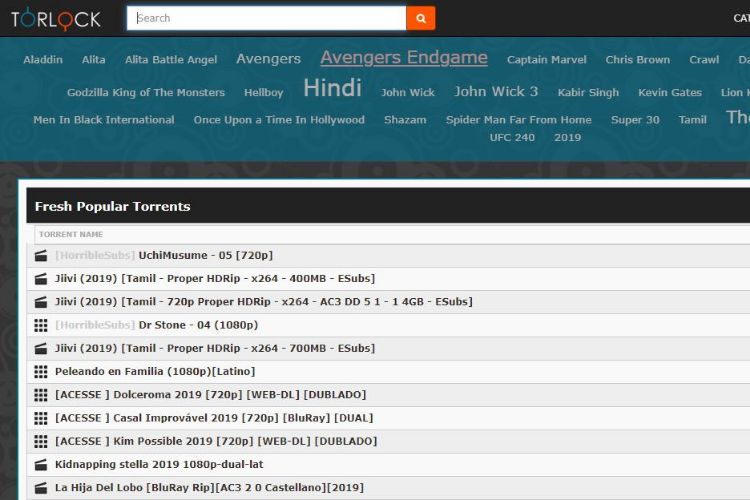The width and height of the screenshot is (750, 500).
Task: Click the clapperboard icon beside Jiivi 700MB
Action: coord(41,348)
